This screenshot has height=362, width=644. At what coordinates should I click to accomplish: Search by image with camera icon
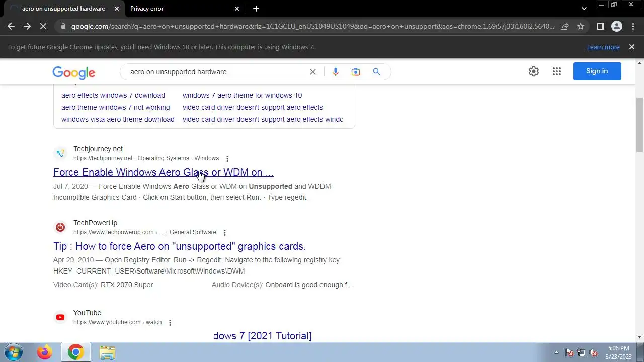[x=356, y=72]
